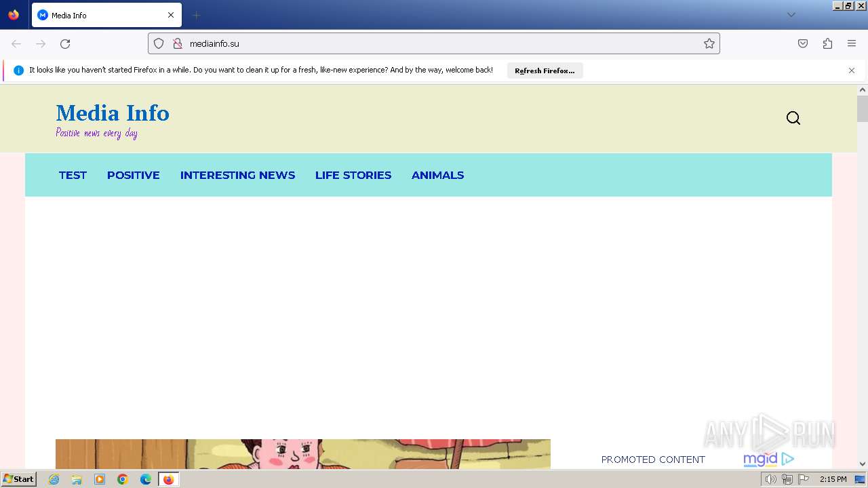Open Action Center flag tray icon
Image resolution: width=868 pixels, height=488 pixels.
[x=804, y=479]
